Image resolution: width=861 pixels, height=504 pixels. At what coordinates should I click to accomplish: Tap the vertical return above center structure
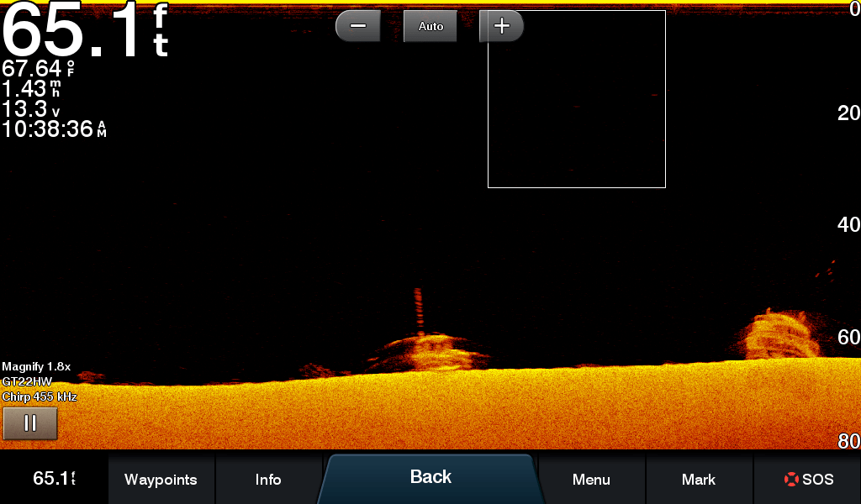coord(418,309)
